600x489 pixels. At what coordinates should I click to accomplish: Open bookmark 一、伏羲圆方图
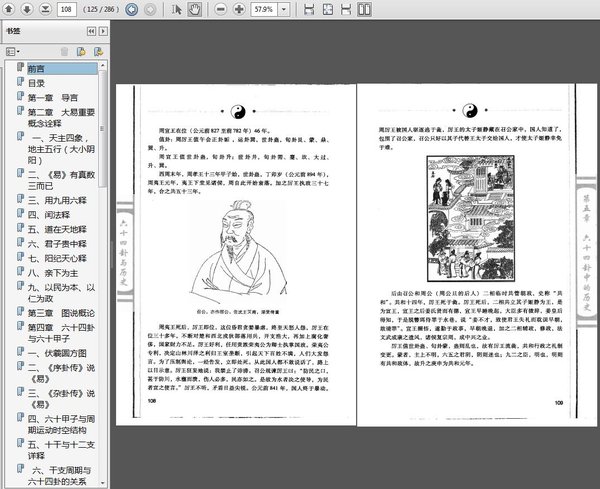click(57, 353)
